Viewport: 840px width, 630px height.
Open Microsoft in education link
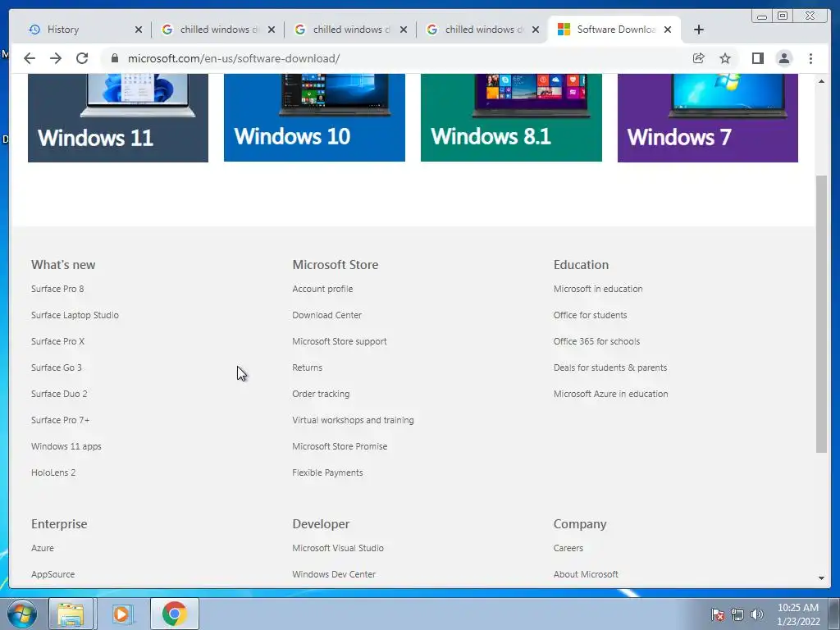point(598,289)
